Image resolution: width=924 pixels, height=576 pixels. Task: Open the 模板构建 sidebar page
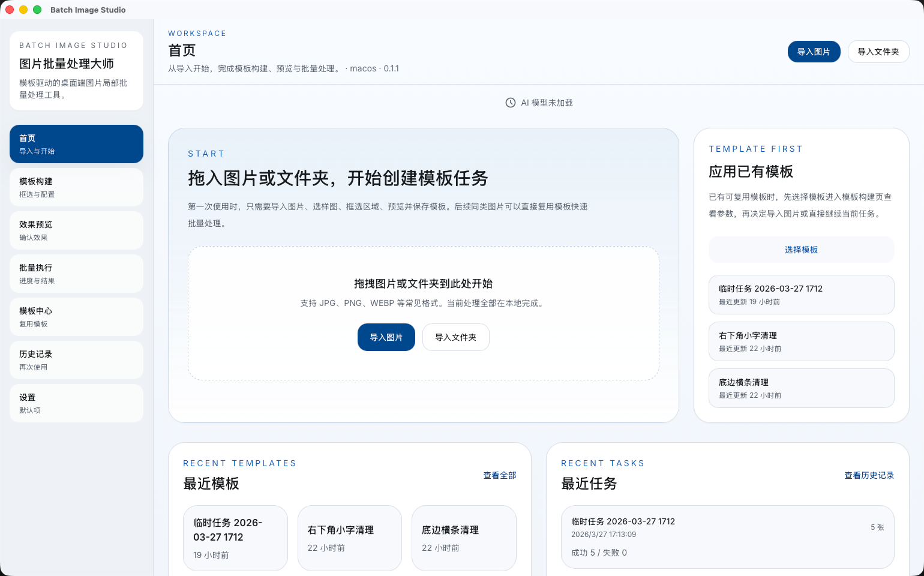coord(76,187)
